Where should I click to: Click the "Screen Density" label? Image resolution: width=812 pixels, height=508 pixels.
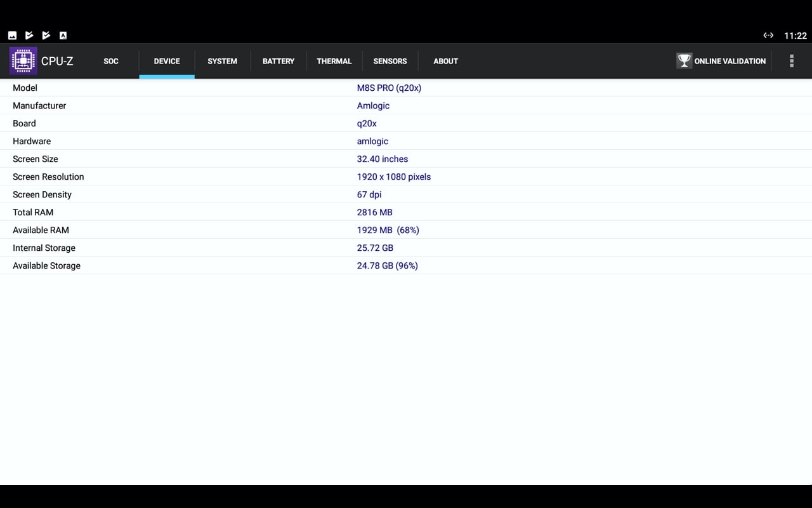[x=42, y=194]
